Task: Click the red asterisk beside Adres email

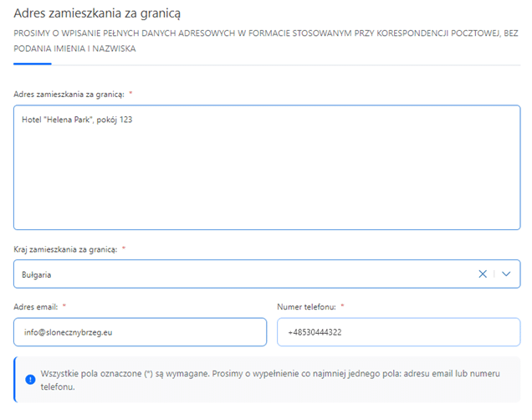Action: point(64,305)
